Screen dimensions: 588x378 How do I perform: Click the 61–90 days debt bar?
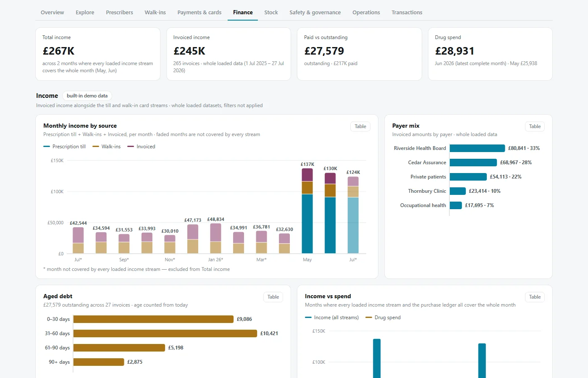coord(119,348)
